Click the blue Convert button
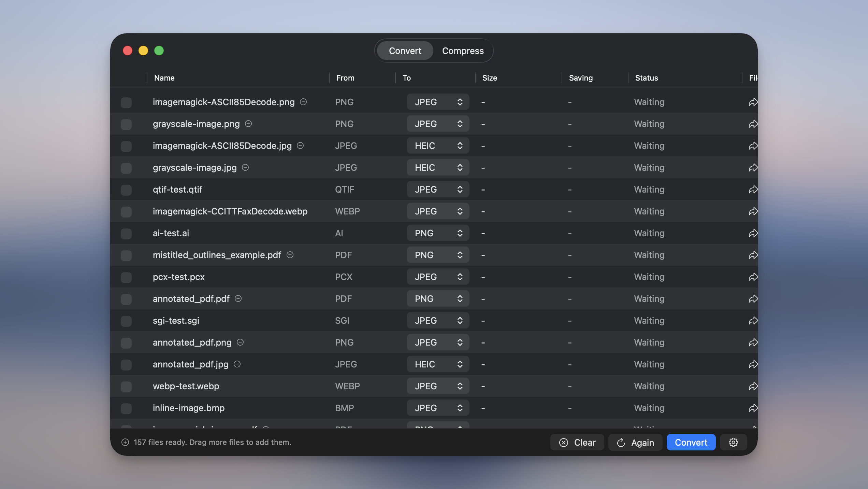This screenshot has height=489, width=868. pos(691,443)
